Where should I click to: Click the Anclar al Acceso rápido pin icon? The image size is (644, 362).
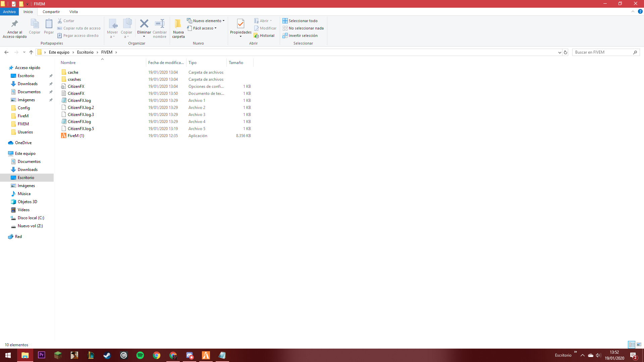click(14, 24)
